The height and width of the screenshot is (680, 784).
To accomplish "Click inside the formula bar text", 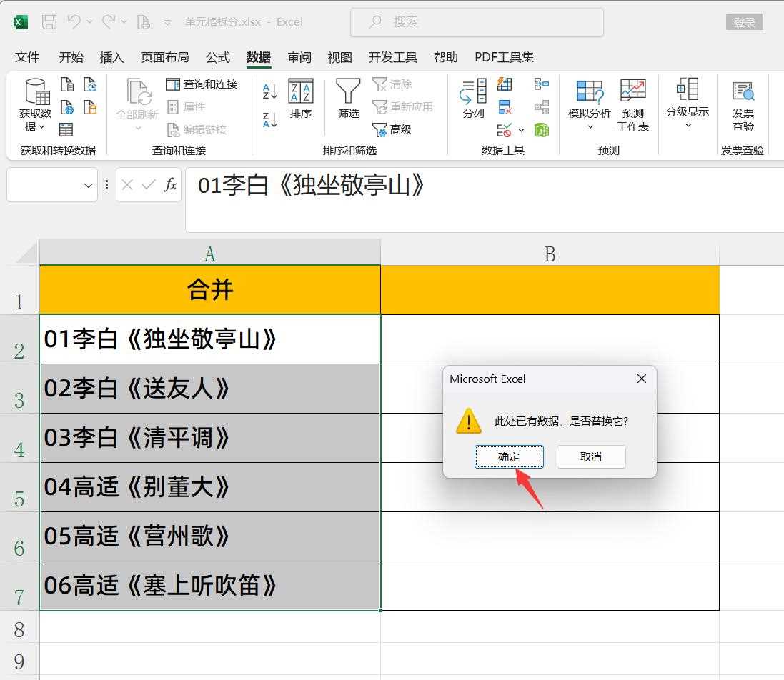I will click(310, 186).
